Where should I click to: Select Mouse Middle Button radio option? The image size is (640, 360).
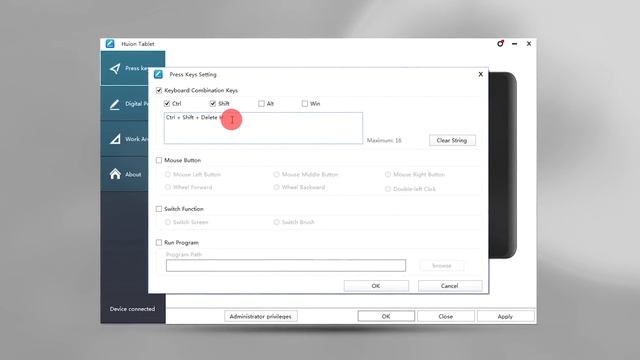(x=276, y=174)
